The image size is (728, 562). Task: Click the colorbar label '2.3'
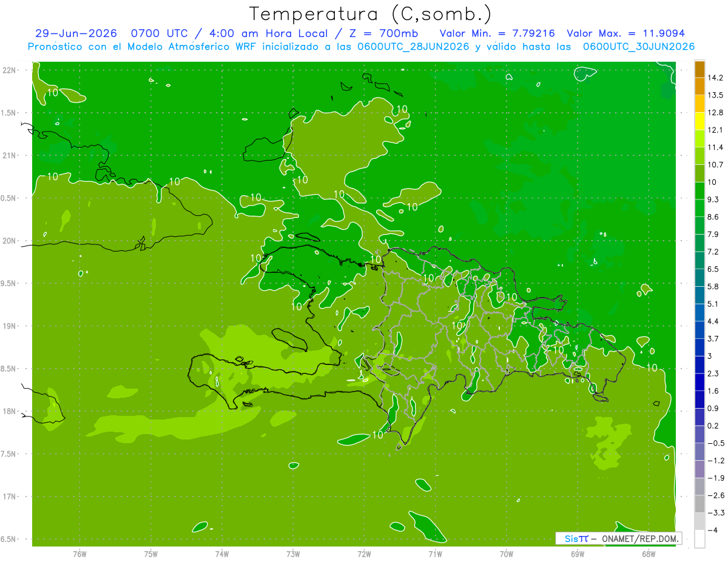[713, 373]
